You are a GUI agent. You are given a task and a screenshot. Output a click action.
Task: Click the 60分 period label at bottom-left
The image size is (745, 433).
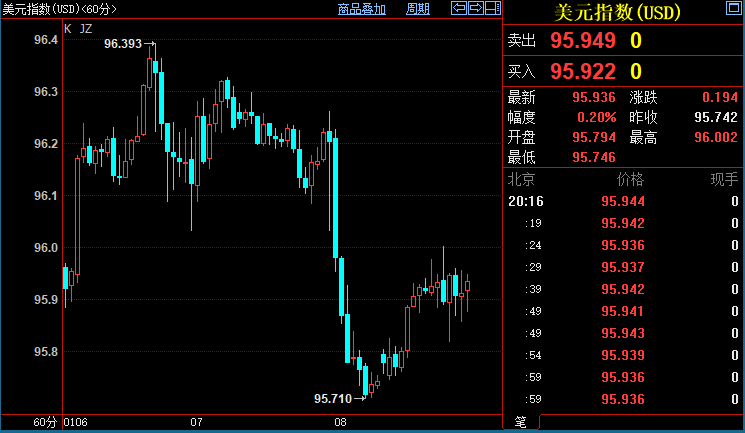tap(44, 423)
